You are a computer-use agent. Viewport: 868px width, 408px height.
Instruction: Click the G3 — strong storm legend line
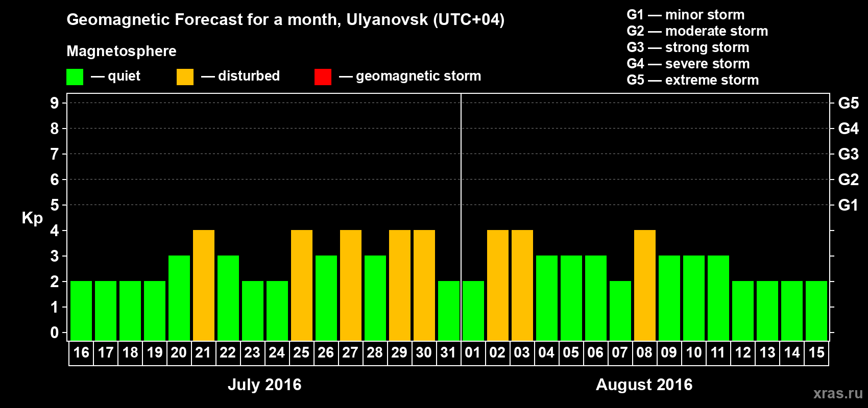[x=688, y=47]
